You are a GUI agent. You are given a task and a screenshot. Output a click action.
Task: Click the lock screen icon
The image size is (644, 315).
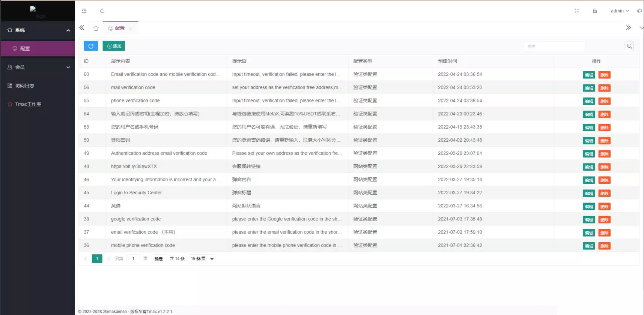click(594, 11)
